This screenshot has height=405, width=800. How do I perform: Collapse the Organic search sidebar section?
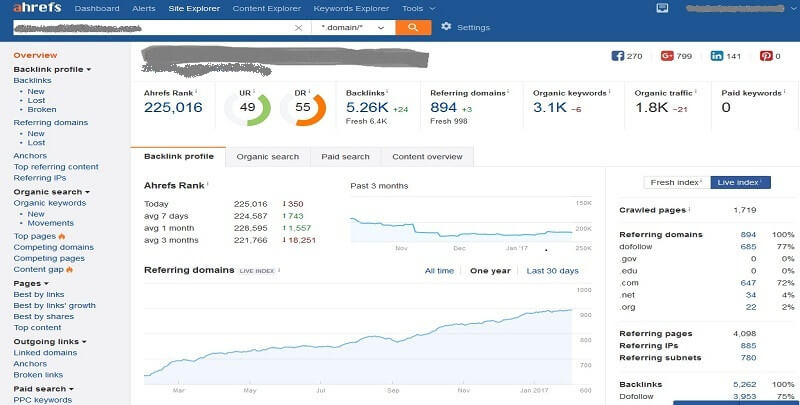pos(52,192)
